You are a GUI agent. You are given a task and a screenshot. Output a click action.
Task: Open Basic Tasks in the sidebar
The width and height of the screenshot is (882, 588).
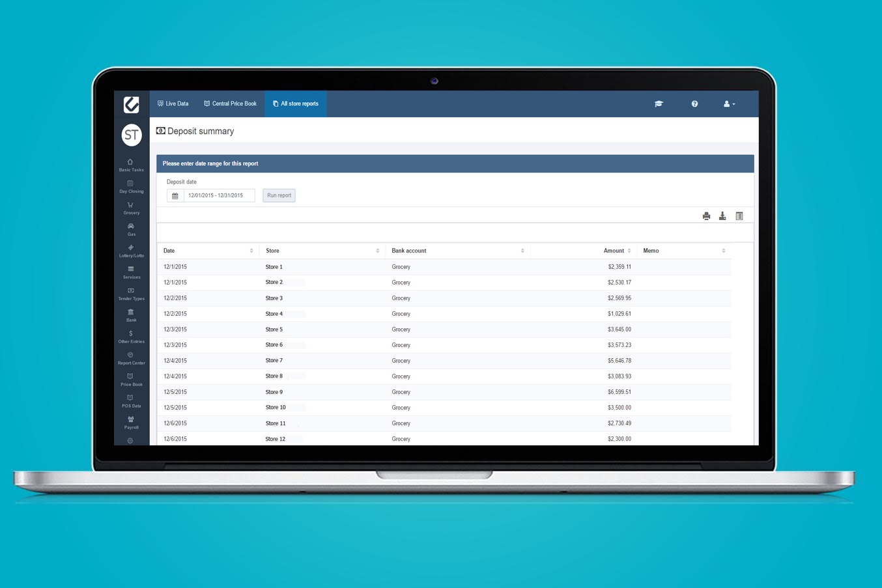(131, 165)
